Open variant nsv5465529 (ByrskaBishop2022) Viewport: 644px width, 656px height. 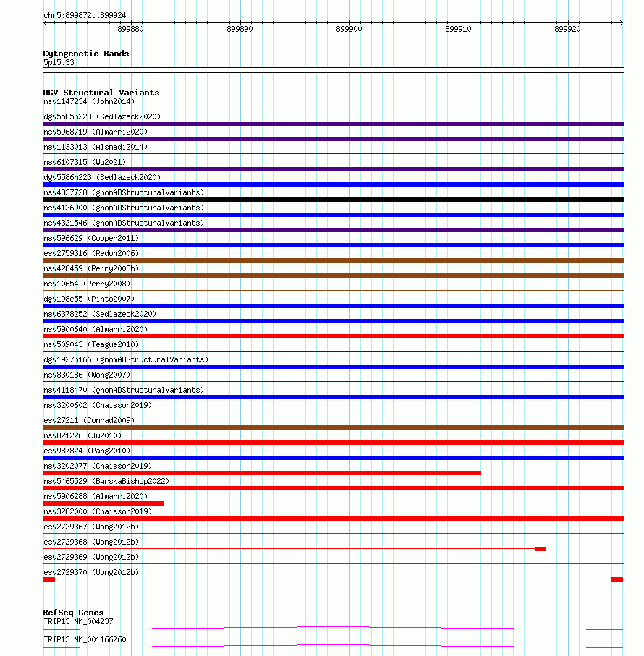coord(106,481)
